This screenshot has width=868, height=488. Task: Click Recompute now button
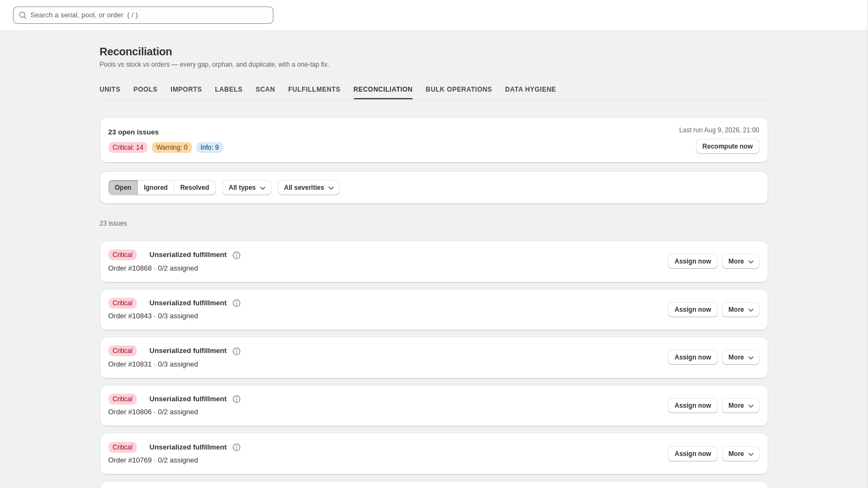(x=727, y=146)
